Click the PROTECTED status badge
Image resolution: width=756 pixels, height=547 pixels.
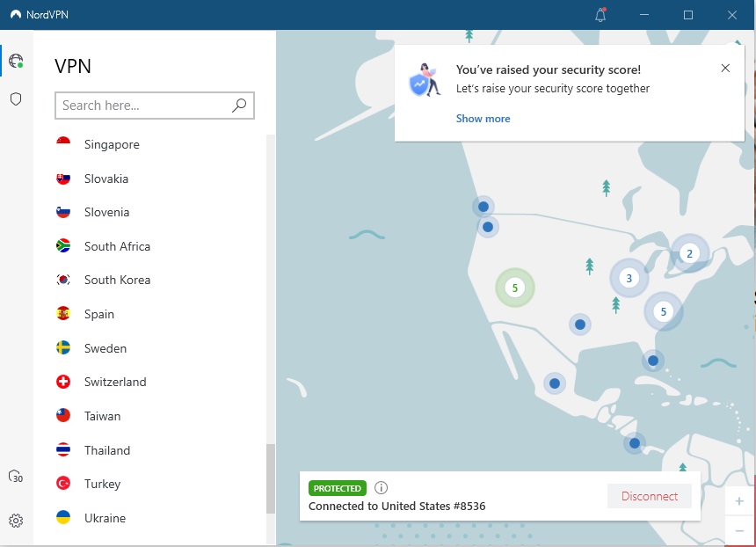[x=338, y=488]
